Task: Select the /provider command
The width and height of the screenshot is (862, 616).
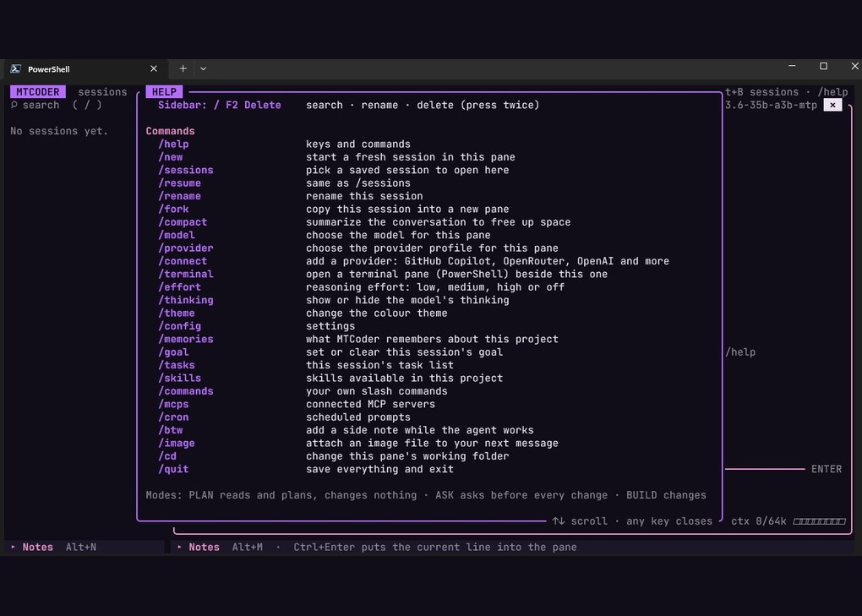Action: point(186,248)
